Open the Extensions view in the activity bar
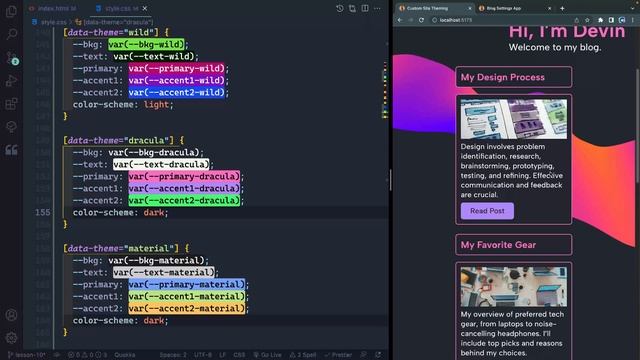The image size is (640, 360). coord(11,104)
